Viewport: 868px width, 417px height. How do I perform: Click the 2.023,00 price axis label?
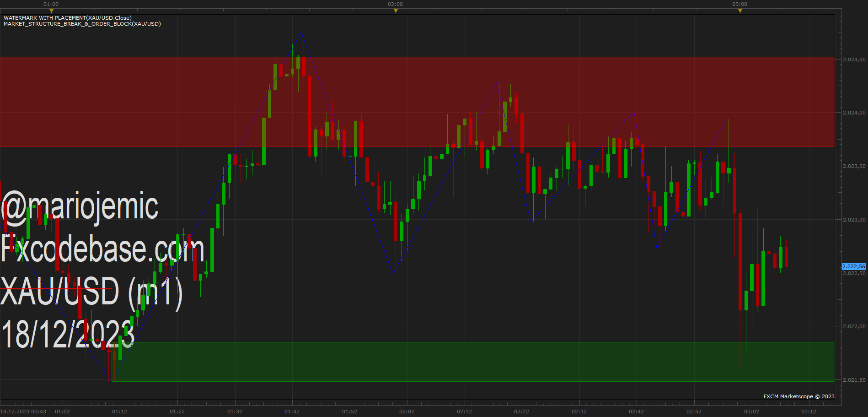[x=854, y=220]
